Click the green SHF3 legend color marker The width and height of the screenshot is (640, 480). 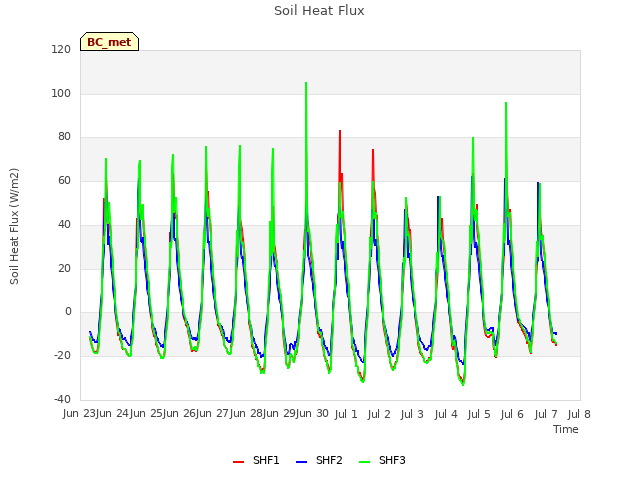pos(364,462)
